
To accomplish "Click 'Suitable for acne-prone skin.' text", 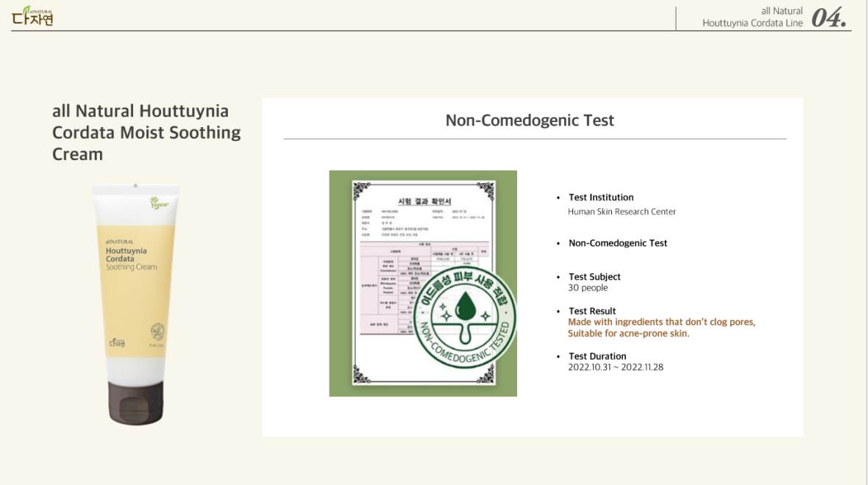I will 628,334.
